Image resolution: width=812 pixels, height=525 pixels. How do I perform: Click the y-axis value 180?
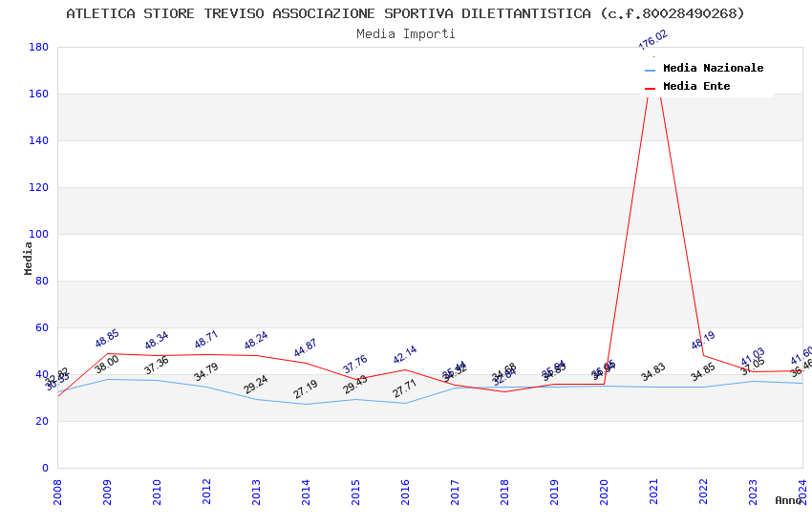point(39,47)
